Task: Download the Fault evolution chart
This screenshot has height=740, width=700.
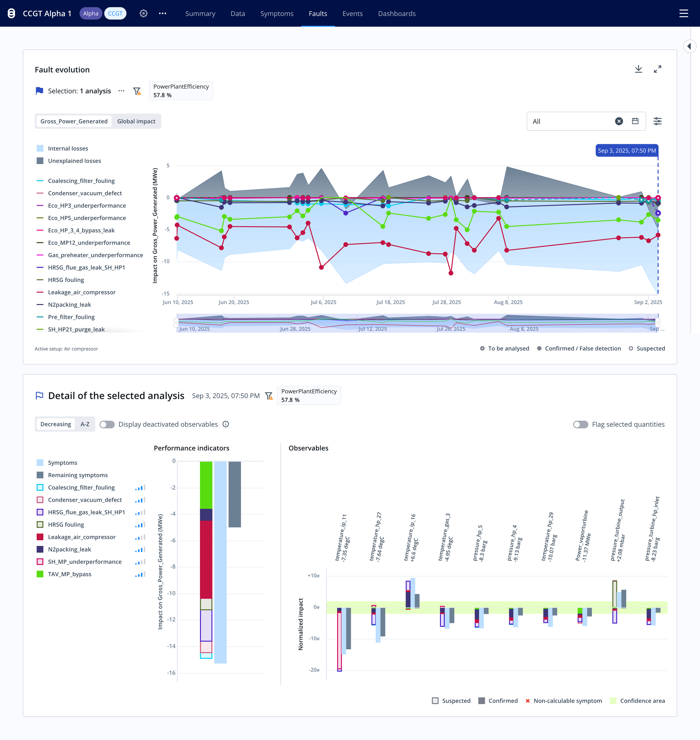Action: (638, 69)
